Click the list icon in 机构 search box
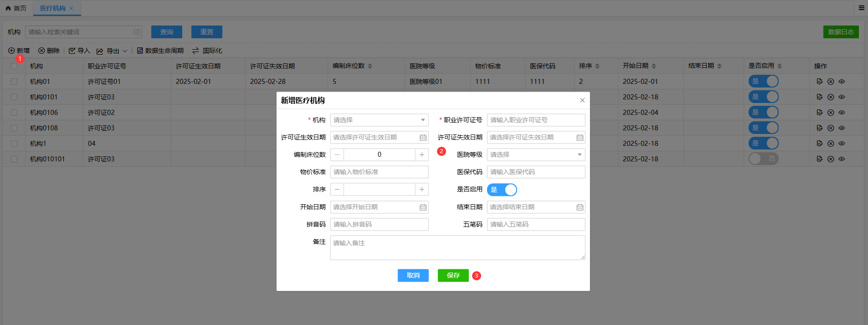868x325 pixels. click(x=136, y=32)
